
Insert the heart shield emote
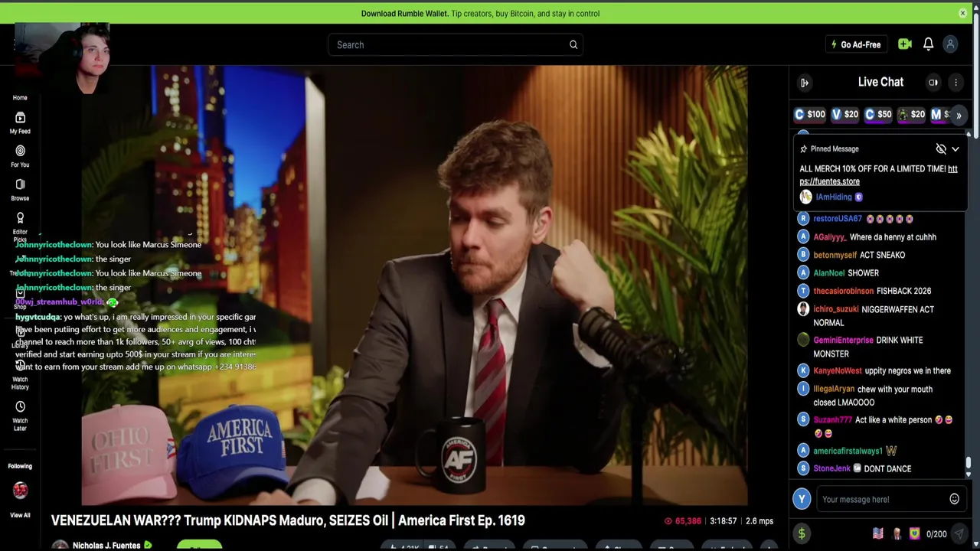pyautogui.click(x=914, y=534)
